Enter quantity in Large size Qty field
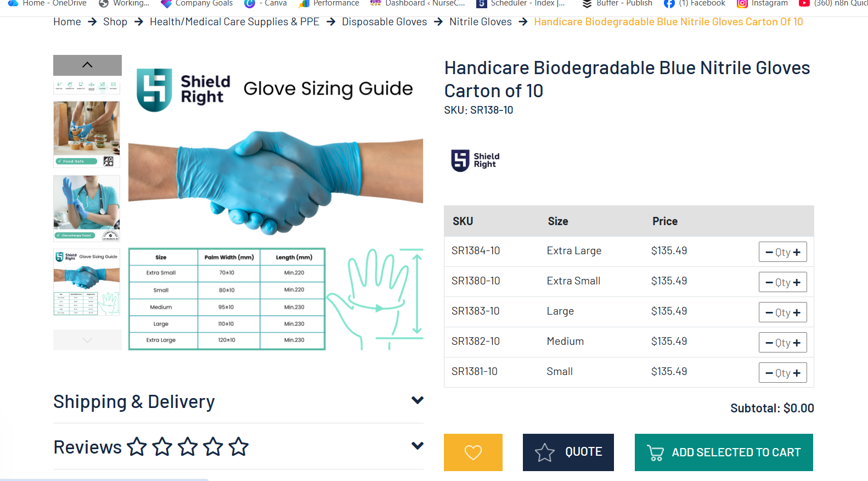868x481 pixels. tap(782, 312)
